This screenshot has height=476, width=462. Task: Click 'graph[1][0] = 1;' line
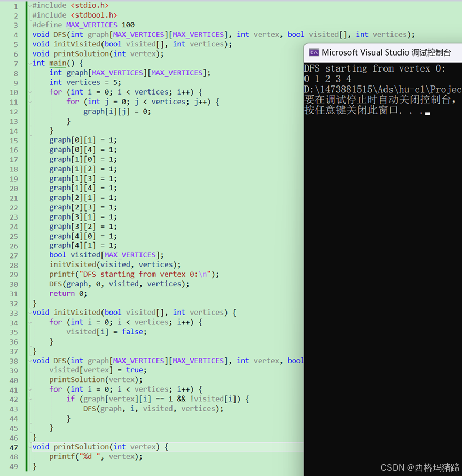(x=83, y=159)
